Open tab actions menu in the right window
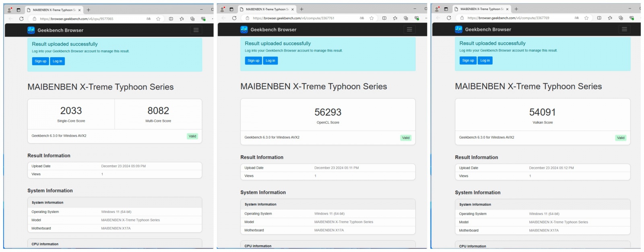644x252 pixels. (x=446, y=9)
